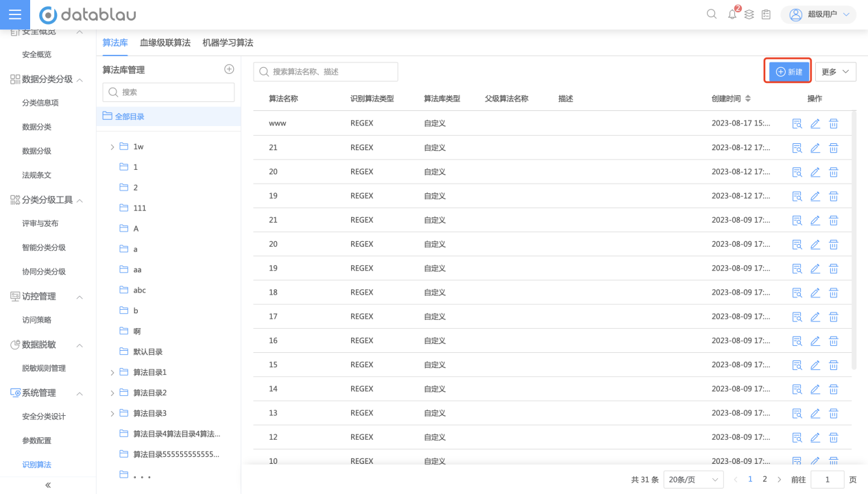
Task: Open the hamburger menu
Action: [15, 14]
